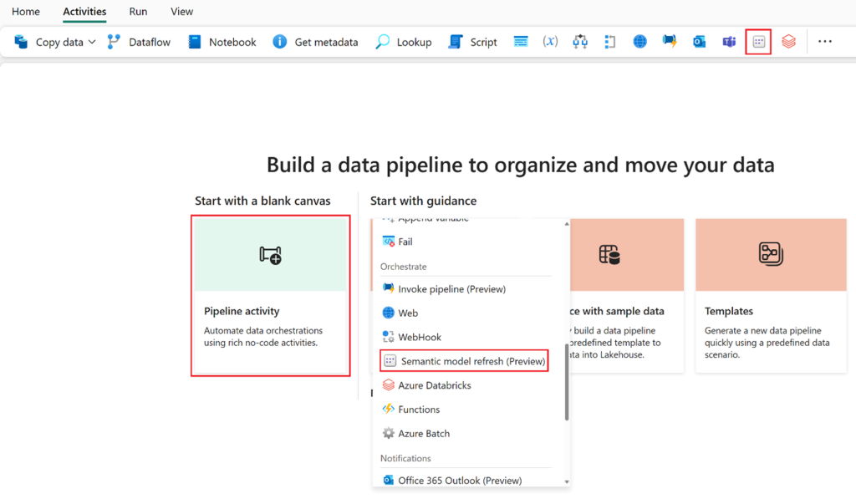This screenshot has width=856, height=504.
Task: Go to the View tab
Action: tap(181, 12)
